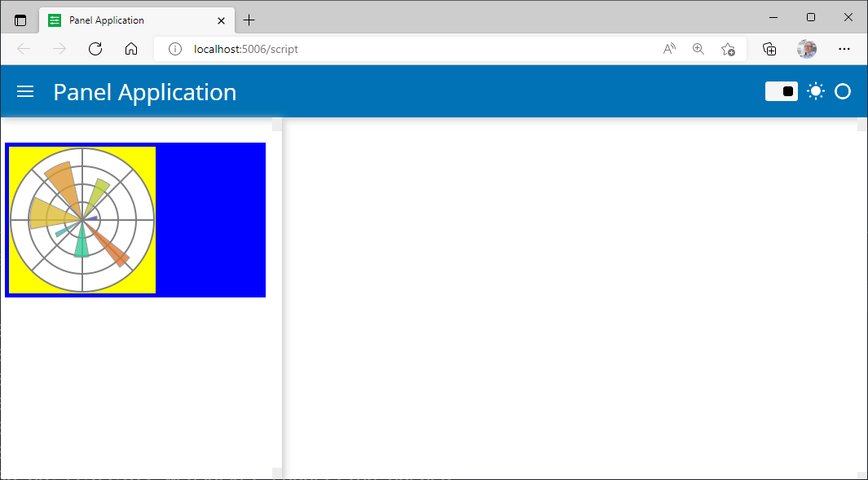Screen dimensions: 868x480
Task: Add this page to favorites
Action: 728,49
